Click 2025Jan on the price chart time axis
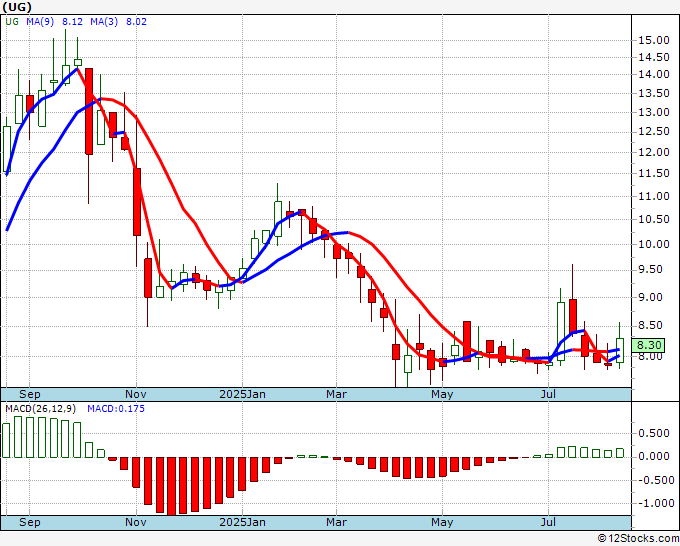Screen dimensions: 680x546 point(242,394)
